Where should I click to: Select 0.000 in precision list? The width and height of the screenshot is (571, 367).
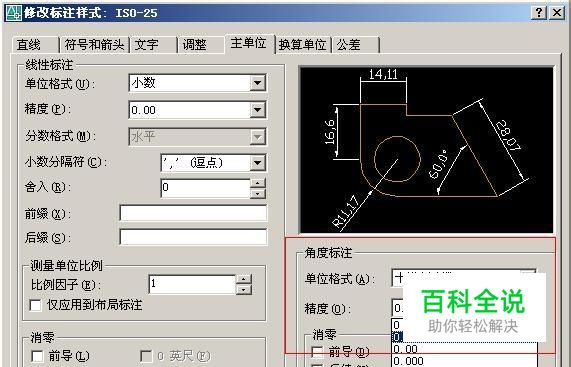tap(465, 361)
